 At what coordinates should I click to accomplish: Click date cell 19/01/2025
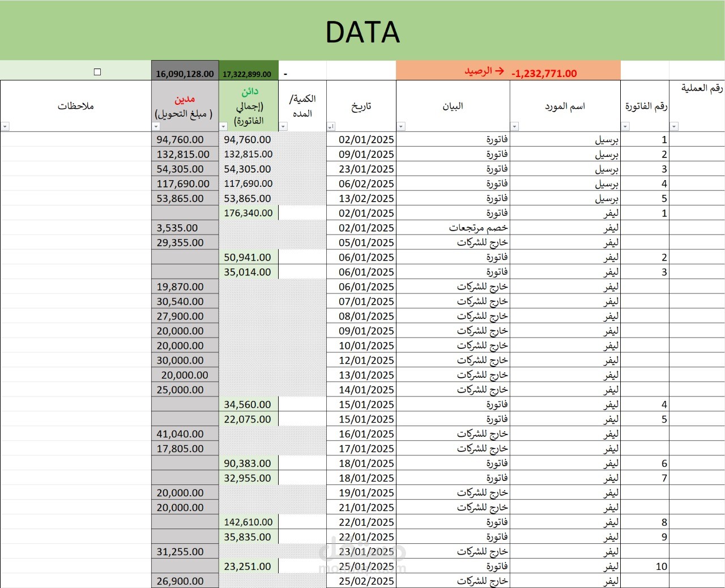tap(361, 493)
